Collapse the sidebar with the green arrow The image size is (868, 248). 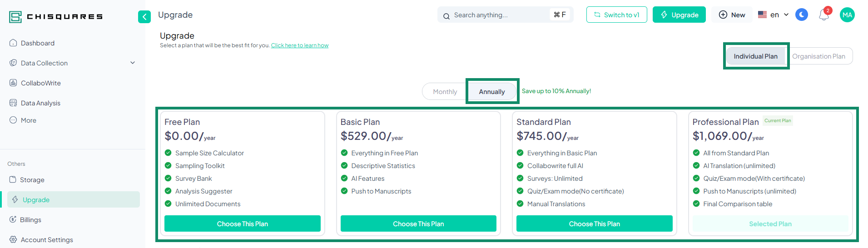tap(144, 17)
